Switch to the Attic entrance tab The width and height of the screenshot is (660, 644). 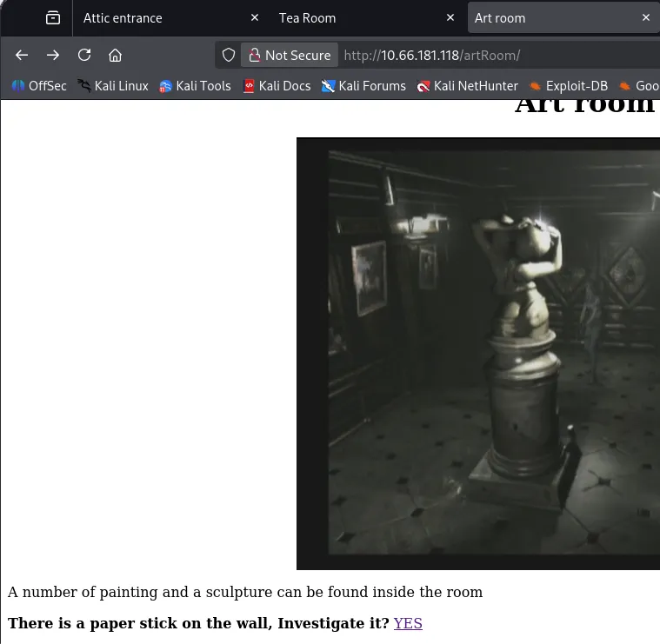[157, 17]
